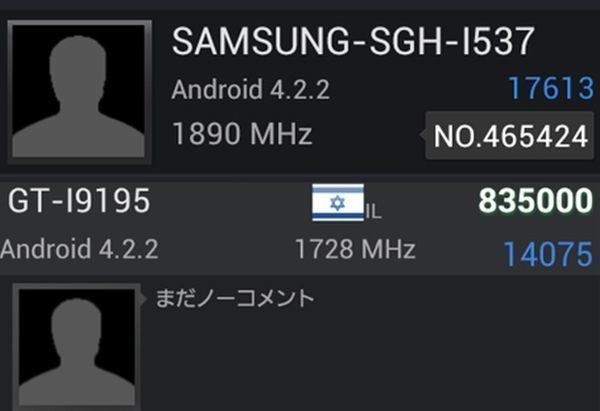
Task: Select the 1728 MHz frequency text
Action: [x=355, y=249]
